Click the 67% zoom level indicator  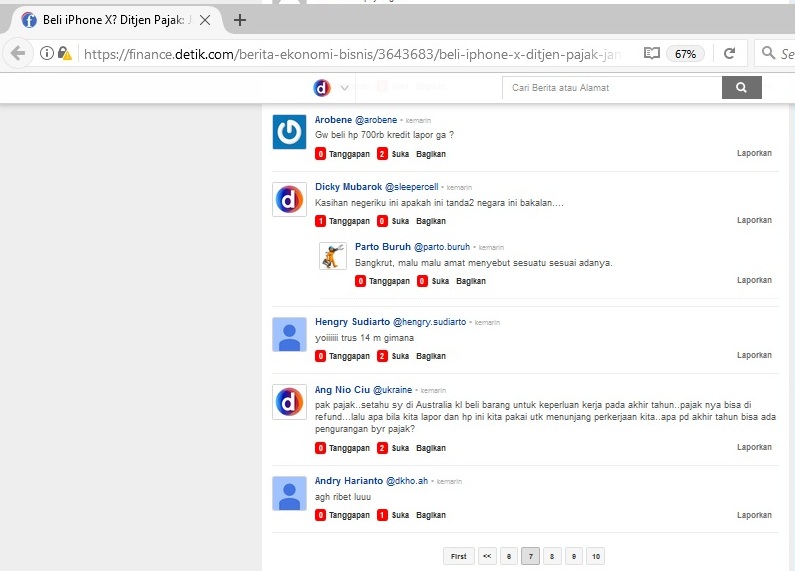[x=685, y=53]
